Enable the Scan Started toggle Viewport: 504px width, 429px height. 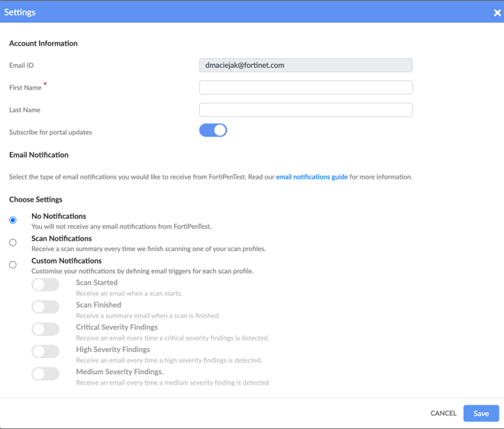click(x=46, y=285)
